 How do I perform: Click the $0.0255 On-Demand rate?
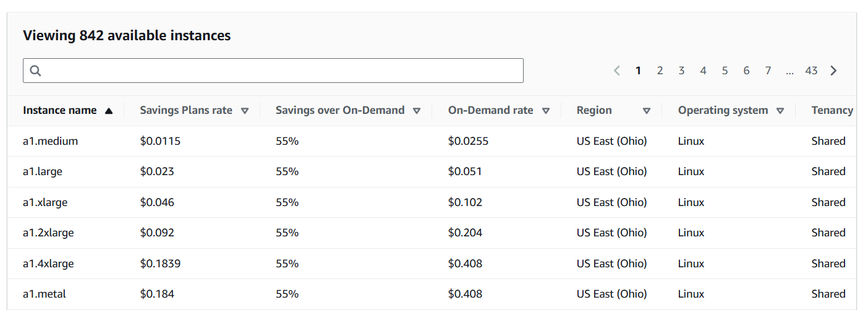click(x=469, y=141)
